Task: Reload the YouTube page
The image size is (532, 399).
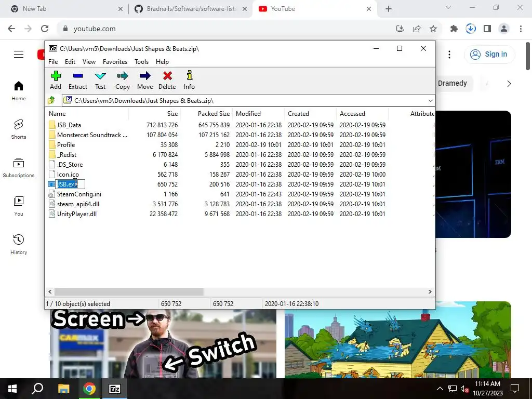Action: click(45, 29)
